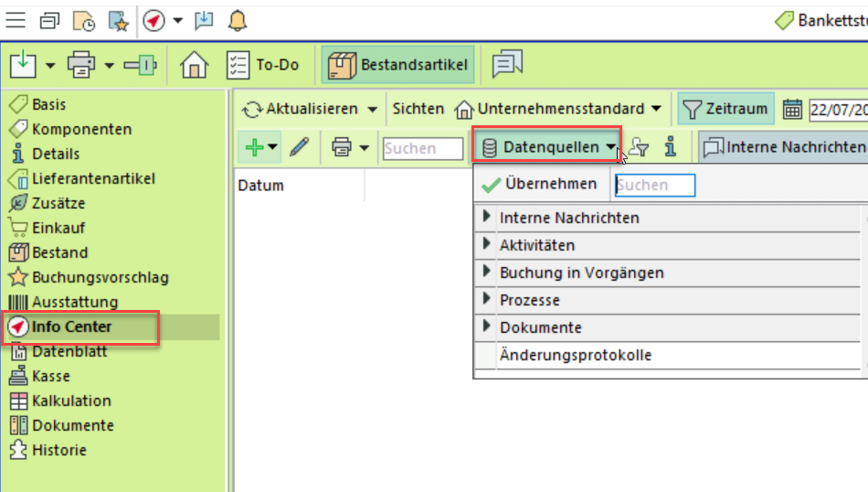The height and width of the screenshot is (492, 868).
Task: Toggle the Bestandsartikel view button
Action: point(398,65)
